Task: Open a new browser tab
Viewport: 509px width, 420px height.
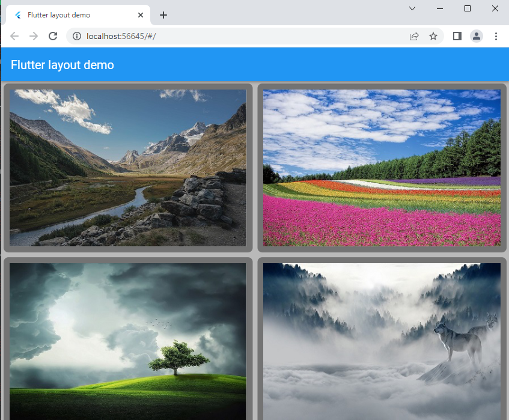Action: [163, 15]
